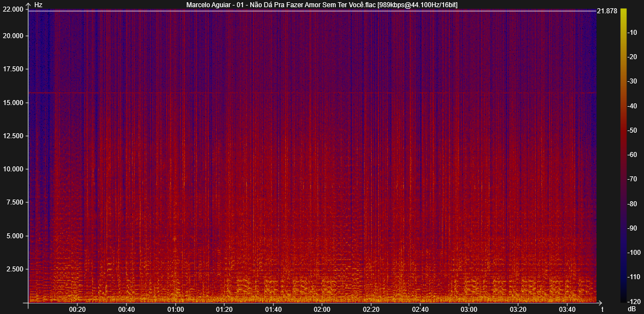Click the 5.000 frequency axis label

(14, 236)
